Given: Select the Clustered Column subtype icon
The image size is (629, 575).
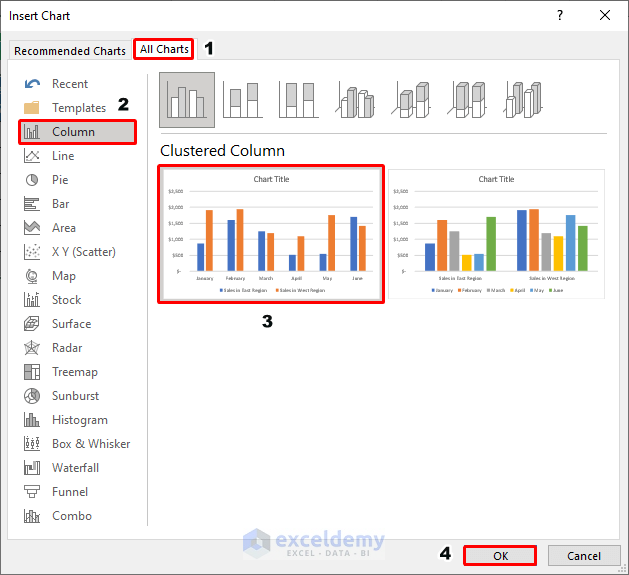Looking at the screenshot, I should (187, 100).
